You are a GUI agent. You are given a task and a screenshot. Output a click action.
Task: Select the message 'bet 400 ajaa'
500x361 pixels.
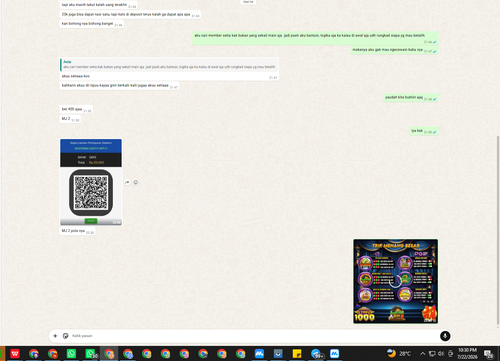76,109
